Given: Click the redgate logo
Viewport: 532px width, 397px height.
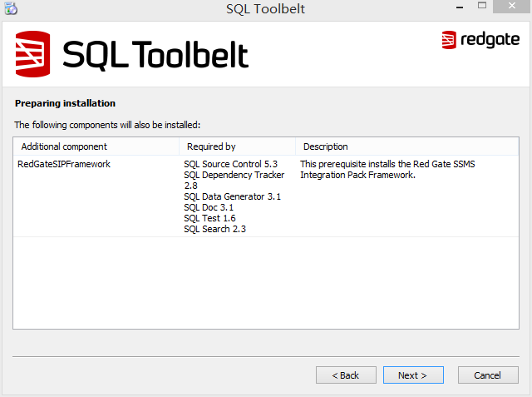Looking at the screenshot, I should point(480,40).
